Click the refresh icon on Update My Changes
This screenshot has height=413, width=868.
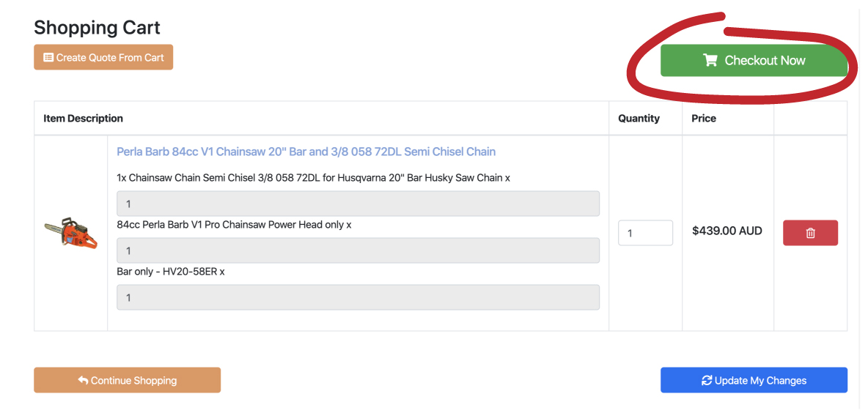(707, 381)
